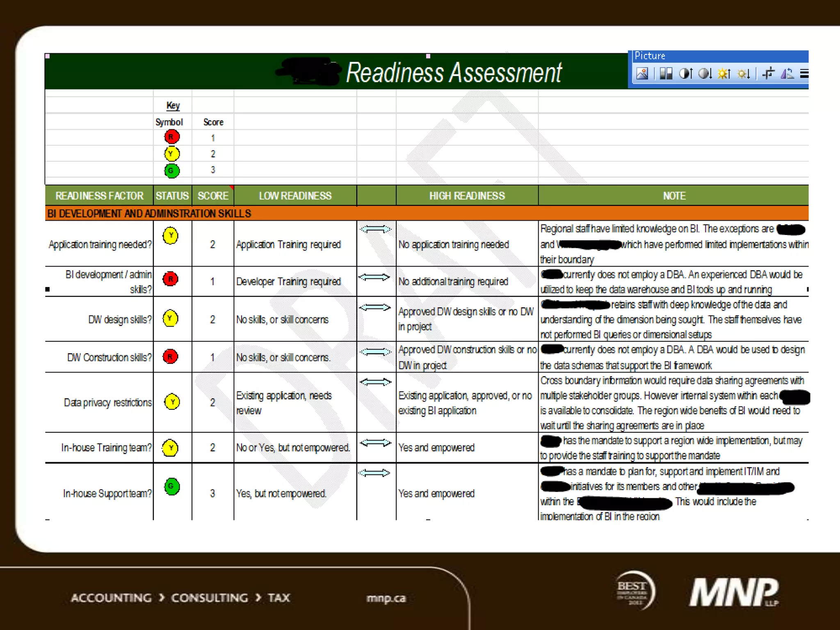Open the Color mode picture tool
Screen dimensions: 840x630
(x=666, y=74)
